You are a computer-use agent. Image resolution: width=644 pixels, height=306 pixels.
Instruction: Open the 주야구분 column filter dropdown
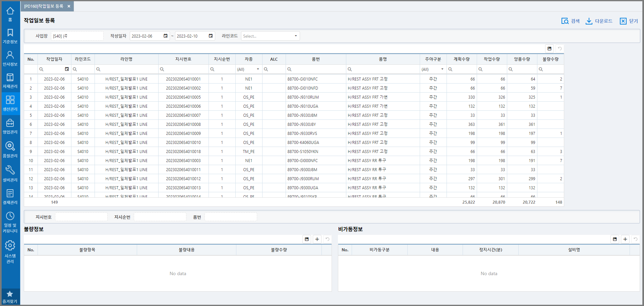point(442,69)
